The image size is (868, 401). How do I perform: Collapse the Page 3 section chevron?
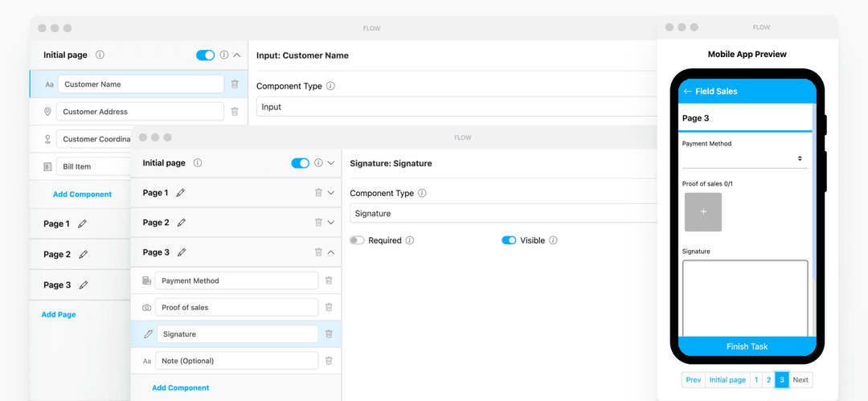coord(331,252)
